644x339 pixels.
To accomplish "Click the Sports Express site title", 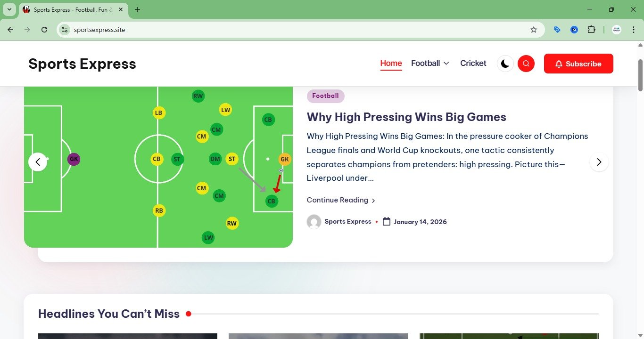I will coord(82,64).
